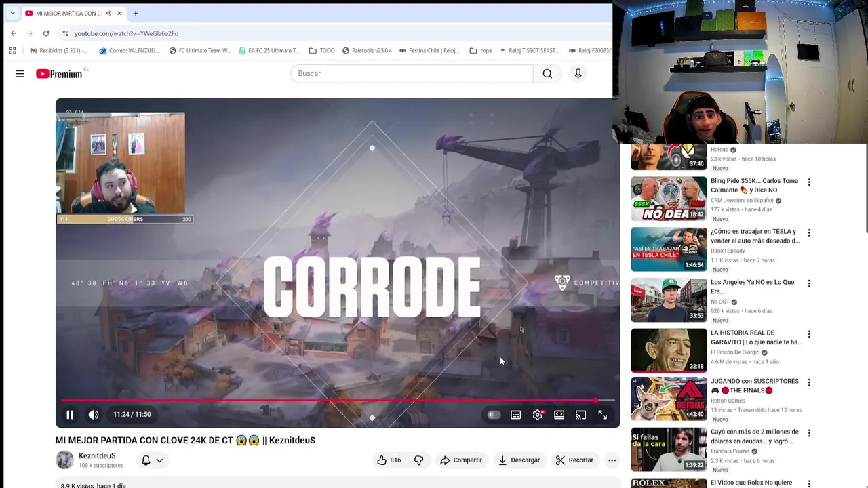Open options for trabajar en TESLA video
Screen dimensions: 868x488
[809, 232]
